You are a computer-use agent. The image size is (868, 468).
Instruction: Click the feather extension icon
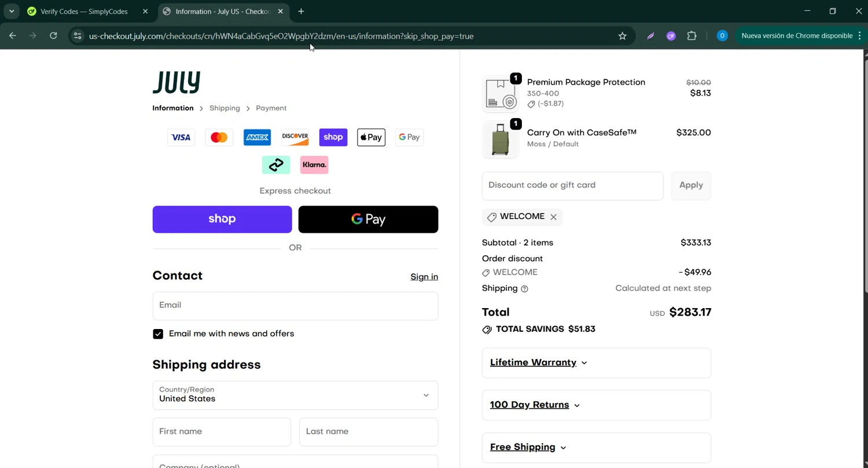click(x=651, y=36)
